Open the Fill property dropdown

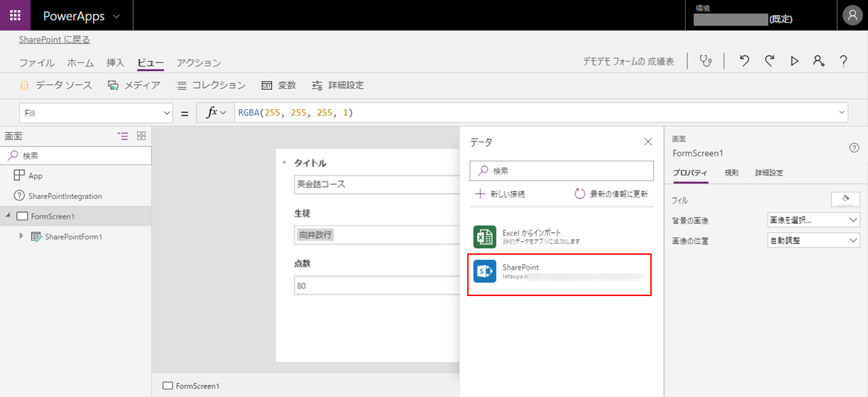tap(96, 113)
